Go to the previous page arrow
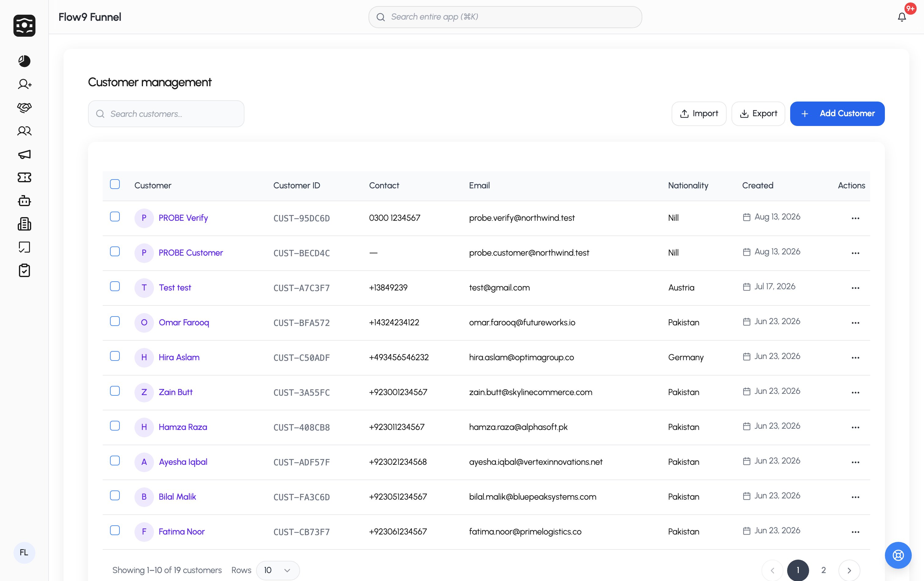Viewport: 924px width, 581px height. coord(772,570)
